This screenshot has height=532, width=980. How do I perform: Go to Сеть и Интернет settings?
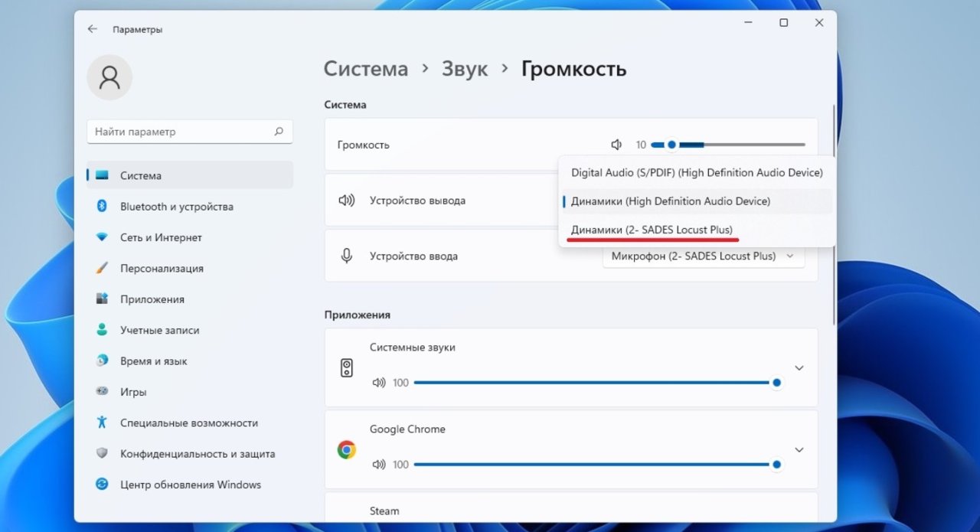pyautogui.click(x=161, y=237)
